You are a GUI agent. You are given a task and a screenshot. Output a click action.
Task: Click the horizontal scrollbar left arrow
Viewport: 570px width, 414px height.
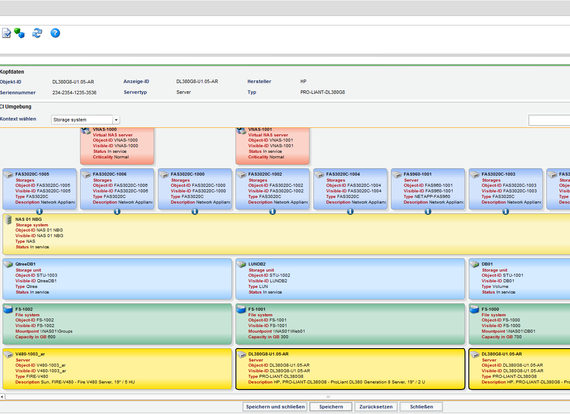click(x=2, y=397)
